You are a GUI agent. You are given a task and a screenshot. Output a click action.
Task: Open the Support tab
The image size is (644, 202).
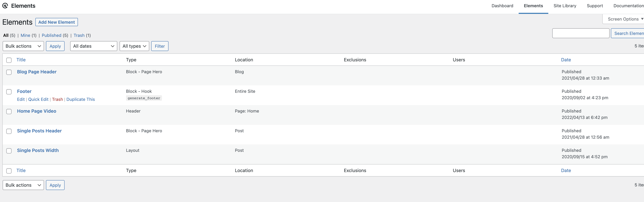tap(595, 6)
